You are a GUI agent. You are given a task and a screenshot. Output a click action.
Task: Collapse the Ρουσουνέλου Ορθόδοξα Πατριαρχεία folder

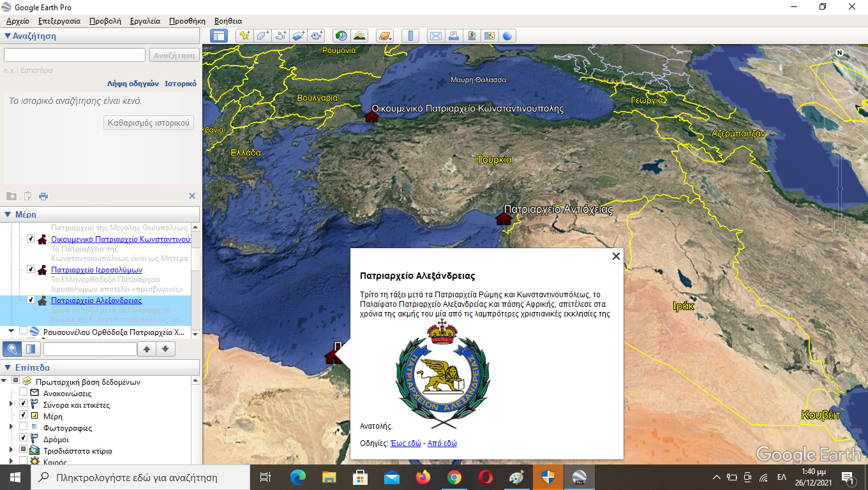(x=11, y=331)
